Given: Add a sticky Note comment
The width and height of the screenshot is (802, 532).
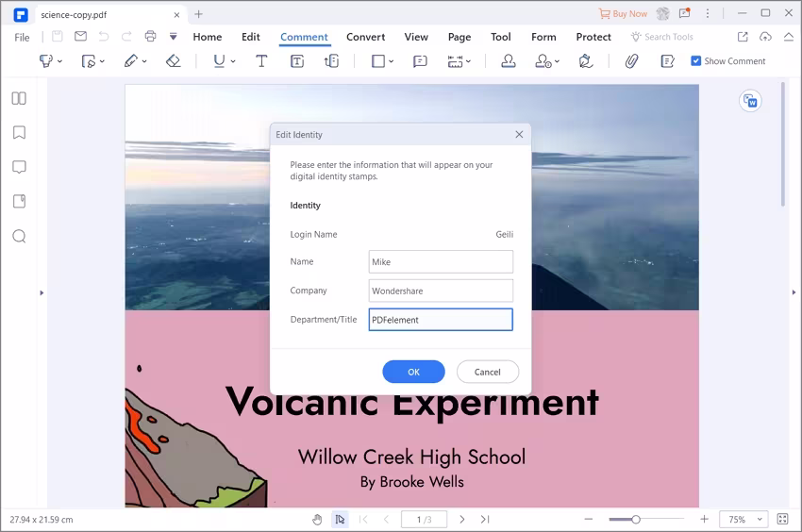Looking at the screenshot, I should click(x=420, y=61).
